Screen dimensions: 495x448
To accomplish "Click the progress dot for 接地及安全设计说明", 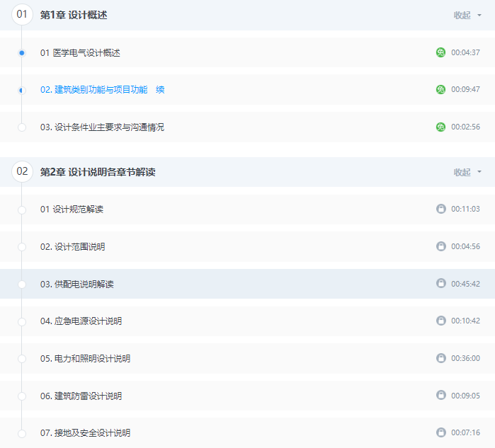I will tap(22, 433).
